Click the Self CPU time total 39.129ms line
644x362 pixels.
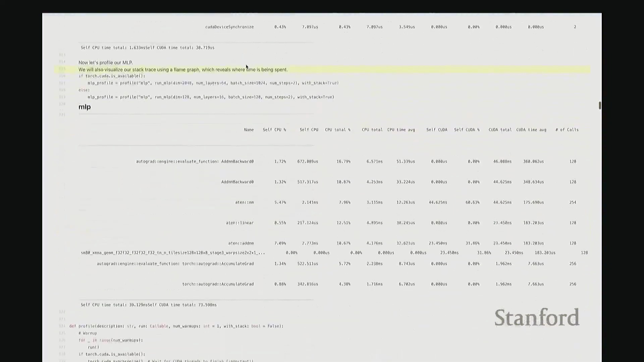pos(149,305)
